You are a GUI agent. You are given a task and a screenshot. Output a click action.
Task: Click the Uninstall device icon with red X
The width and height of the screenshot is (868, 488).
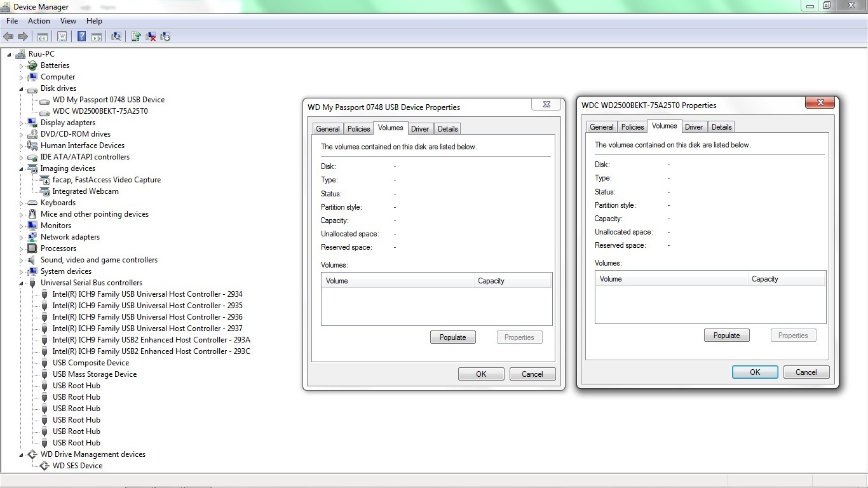[x=151, y=37]
